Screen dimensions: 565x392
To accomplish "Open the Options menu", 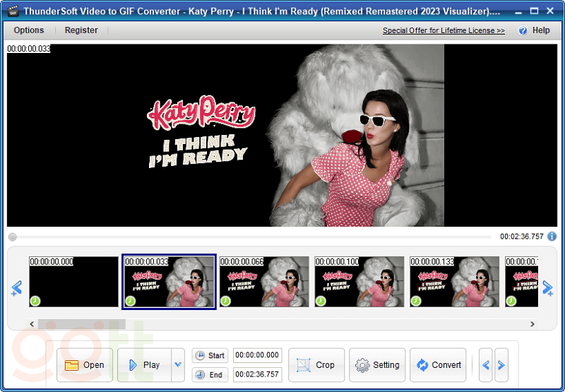I will pyautogui.click(x=29, y=30).
